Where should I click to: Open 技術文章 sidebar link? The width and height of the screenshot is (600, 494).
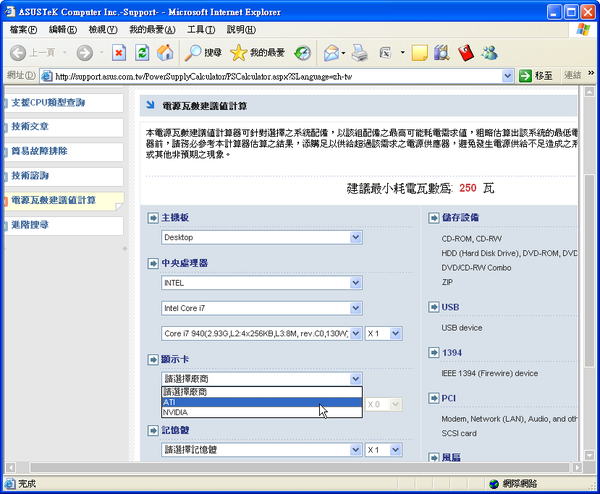click(x=30, y=127)
